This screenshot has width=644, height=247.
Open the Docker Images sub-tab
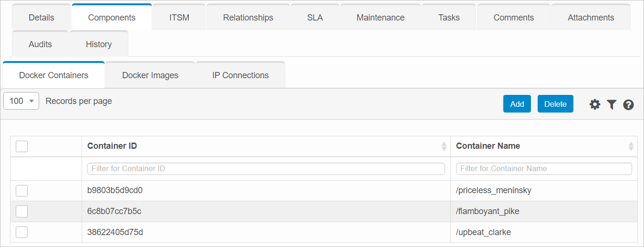(x=150, y=75)
